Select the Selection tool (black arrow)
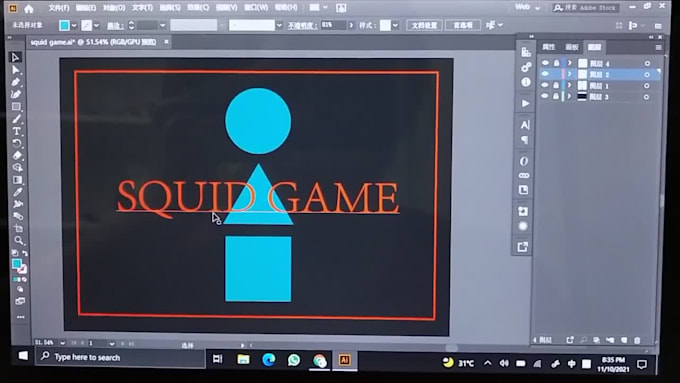 coord(16,57)
